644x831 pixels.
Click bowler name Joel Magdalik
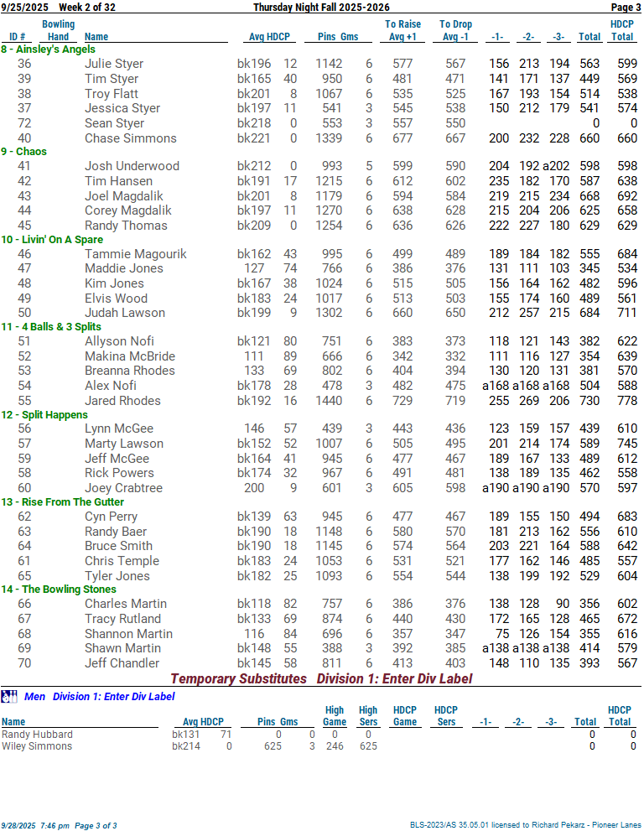coord(124,196)
